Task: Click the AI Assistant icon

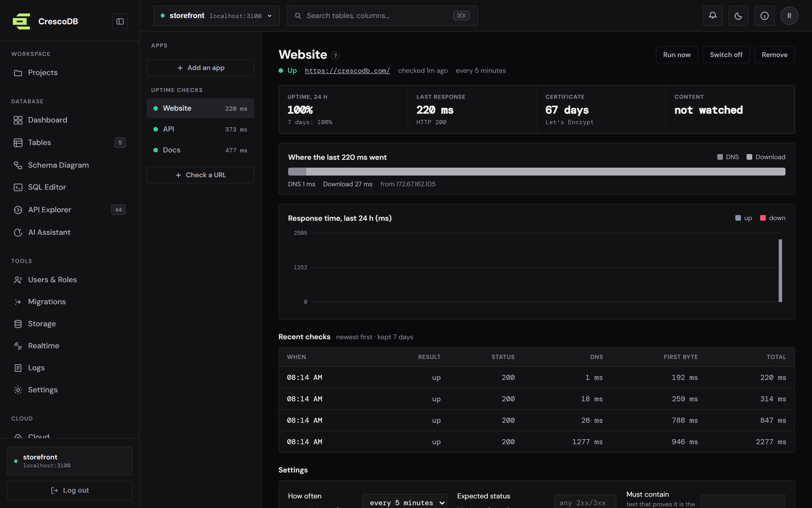Action: (18, 233)
